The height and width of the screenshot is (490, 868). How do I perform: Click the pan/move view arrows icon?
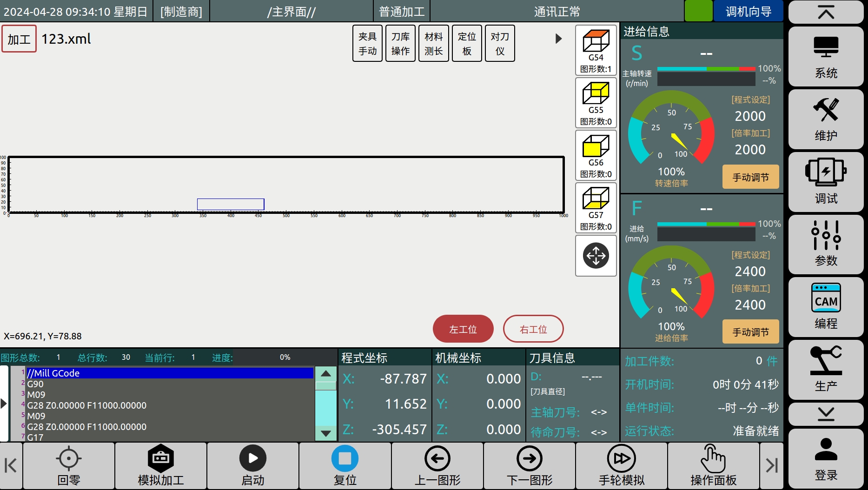[x=596, y=256]
